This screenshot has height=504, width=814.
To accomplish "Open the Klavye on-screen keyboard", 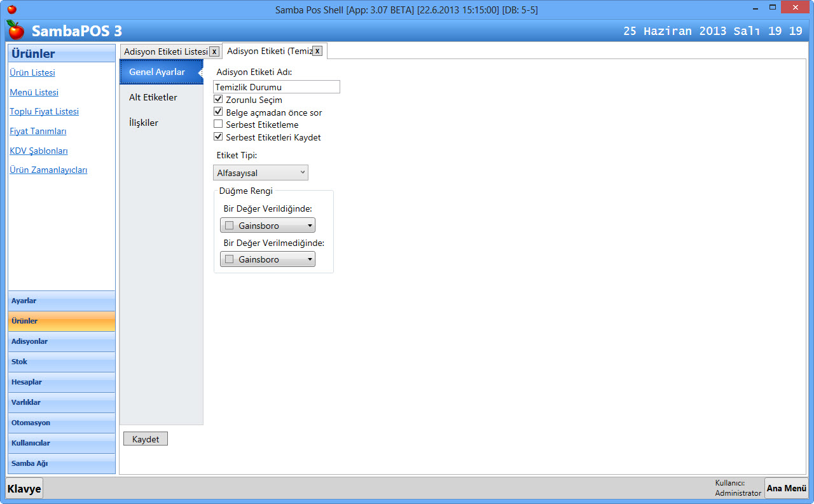I will pyautogui.click(x=24, y=489).
